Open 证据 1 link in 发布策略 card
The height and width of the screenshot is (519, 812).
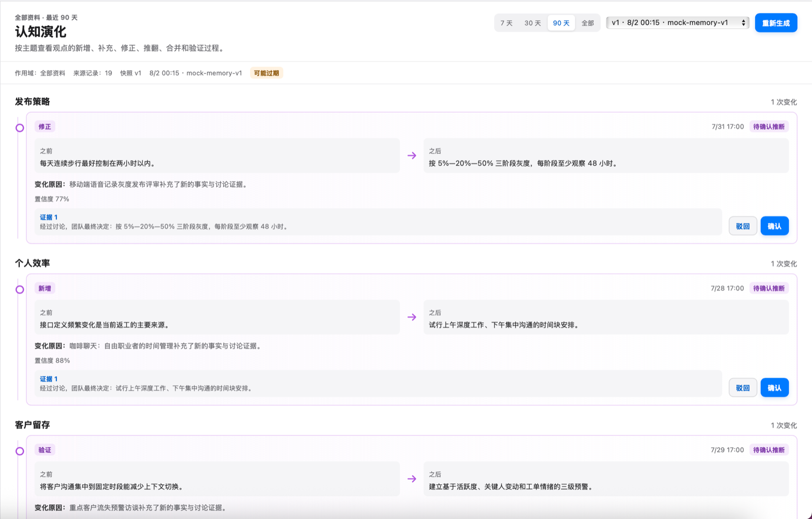tap(49, 217)
